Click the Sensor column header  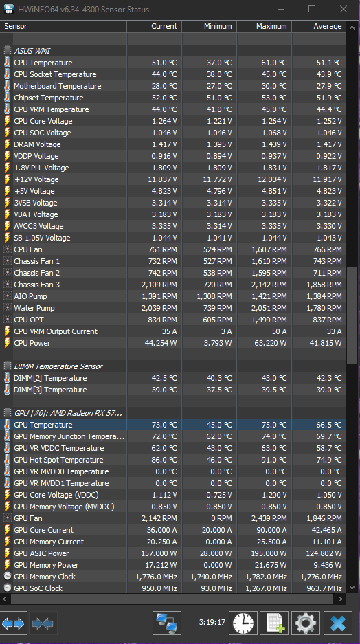pyautogui.click(x=64, y=26)
